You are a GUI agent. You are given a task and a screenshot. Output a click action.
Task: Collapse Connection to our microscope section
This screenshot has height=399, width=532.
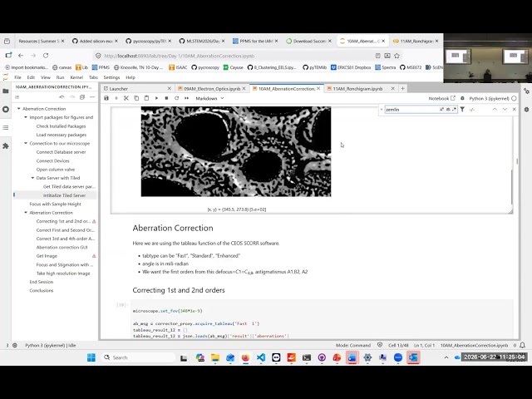26,144
